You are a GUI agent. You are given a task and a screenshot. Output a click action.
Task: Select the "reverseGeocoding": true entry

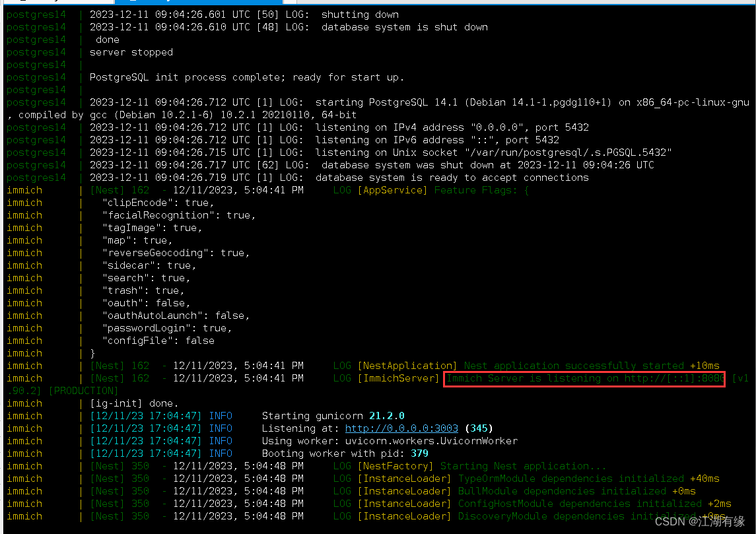(176, 253)
